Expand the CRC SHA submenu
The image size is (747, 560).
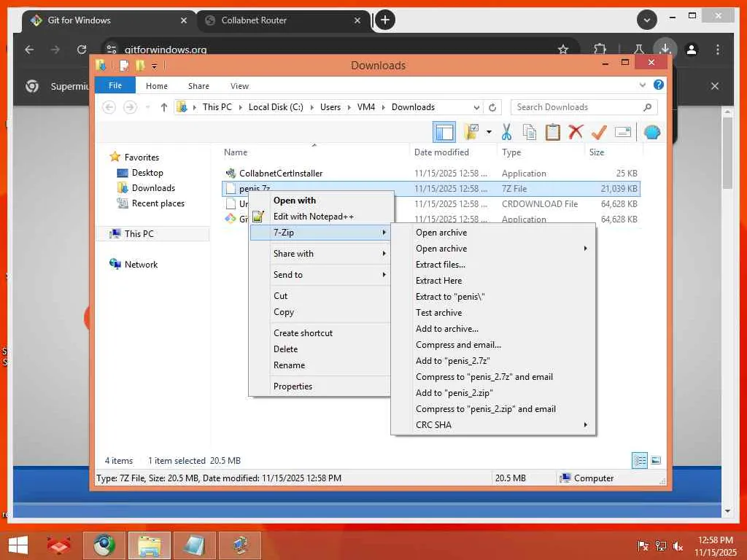493,425
